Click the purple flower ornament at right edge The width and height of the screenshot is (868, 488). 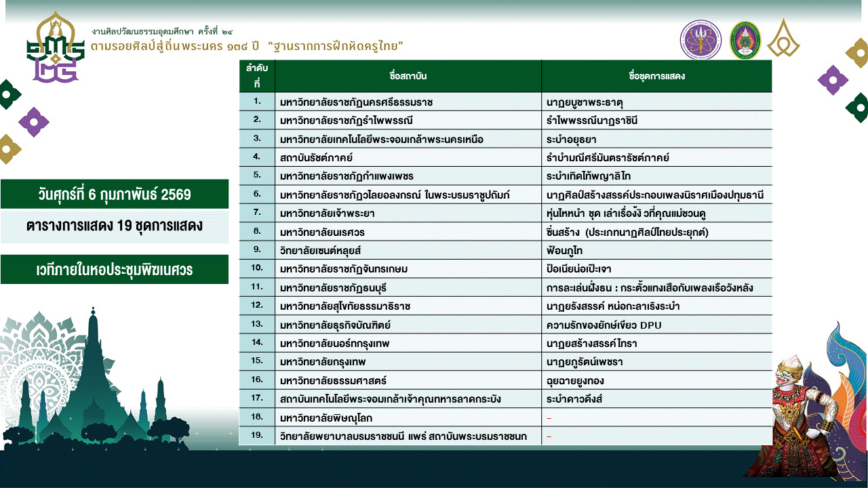pyautogui.click(x=833, y=80)
